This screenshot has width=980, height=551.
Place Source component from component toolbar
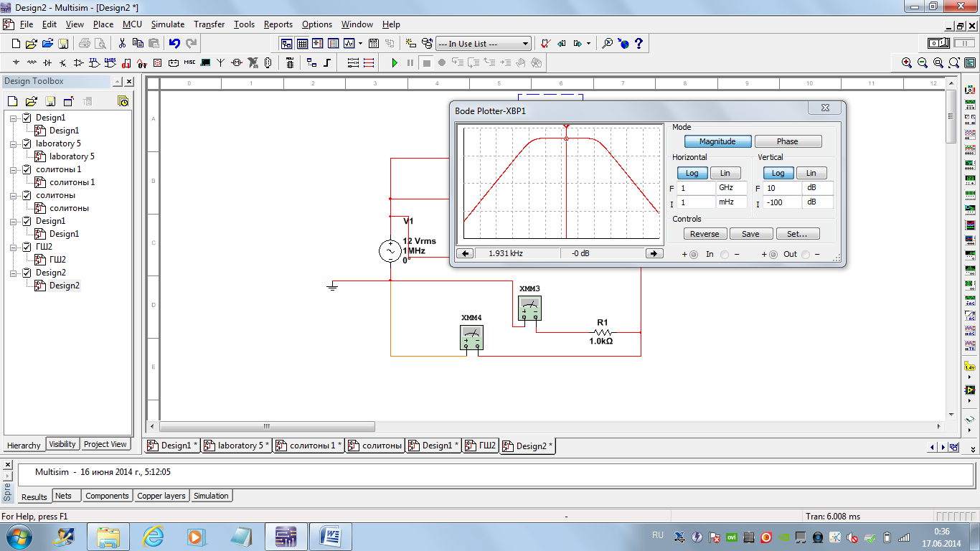coord(17,63)
